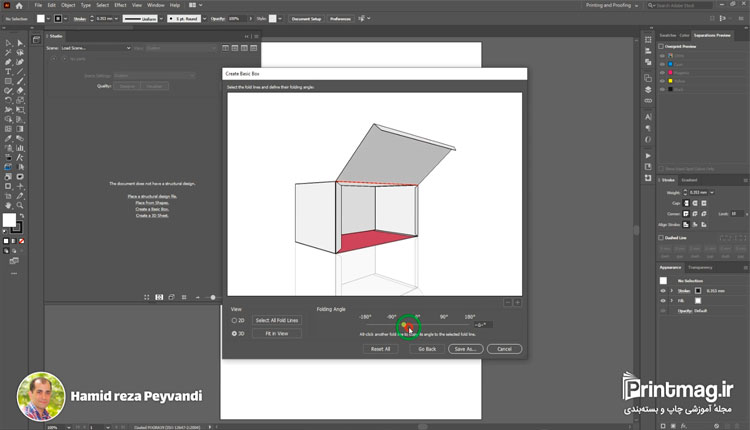Click the Folding Angle slider handle

(x=406, y=326)
